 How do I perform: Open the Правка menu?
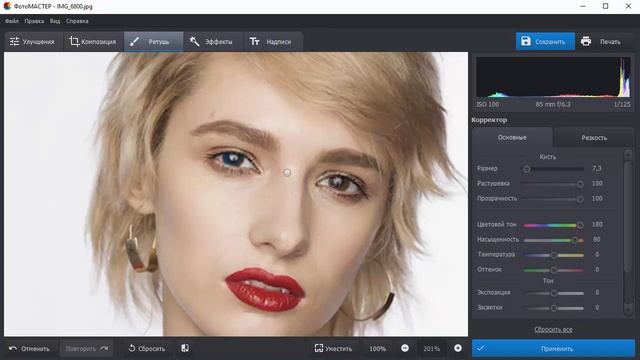[x=34, y=21]
